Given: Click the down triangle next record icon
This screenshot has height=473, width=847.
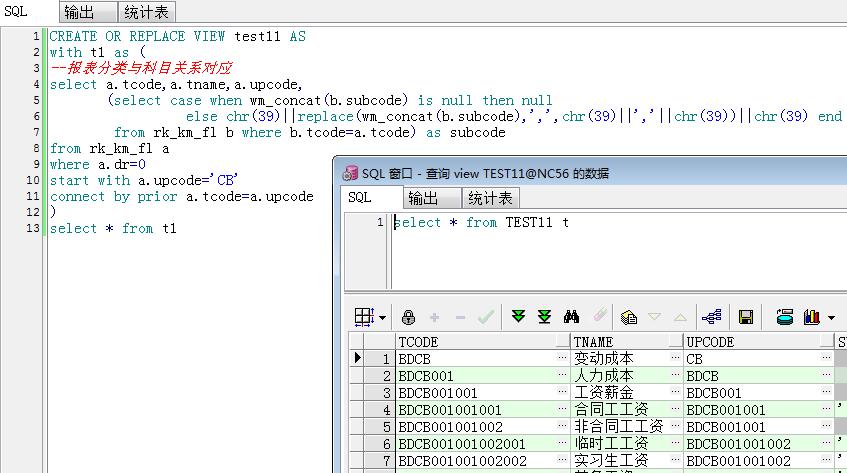Looking at the screenshot, I should [654, 317].
